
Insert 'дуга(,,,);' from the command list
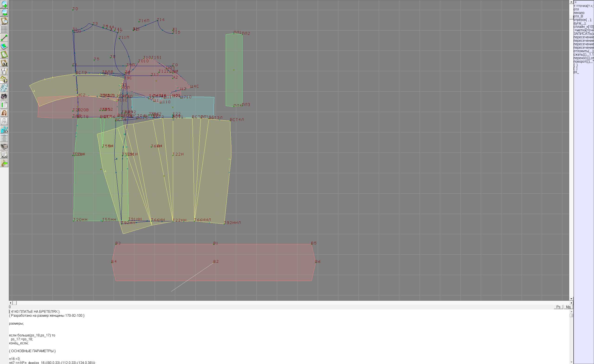pyautogui.click(x=580, y=23)
